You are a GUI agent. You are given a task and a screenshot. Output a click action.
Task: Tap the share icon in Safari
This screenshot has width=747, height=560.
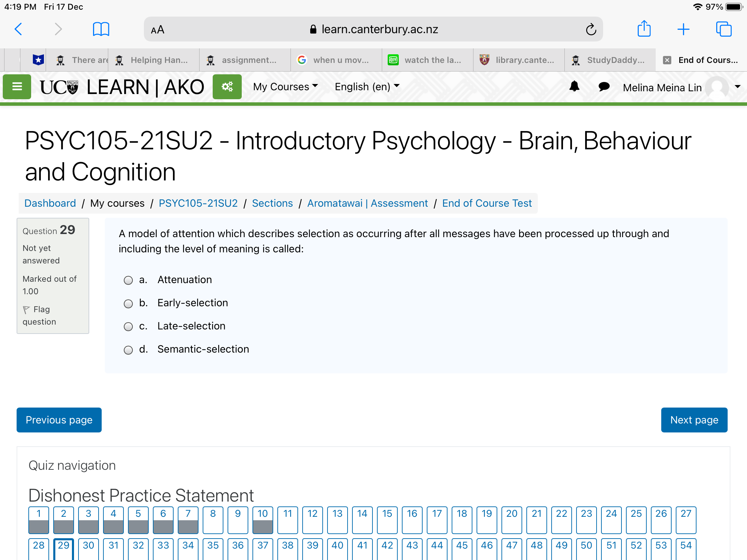[644, 29]
